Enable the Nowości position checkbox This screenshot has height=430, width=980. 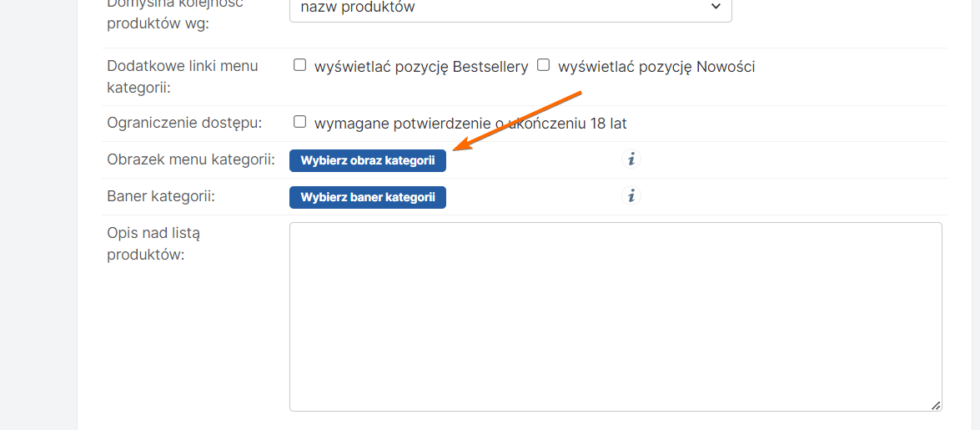[x=544, y=65]
